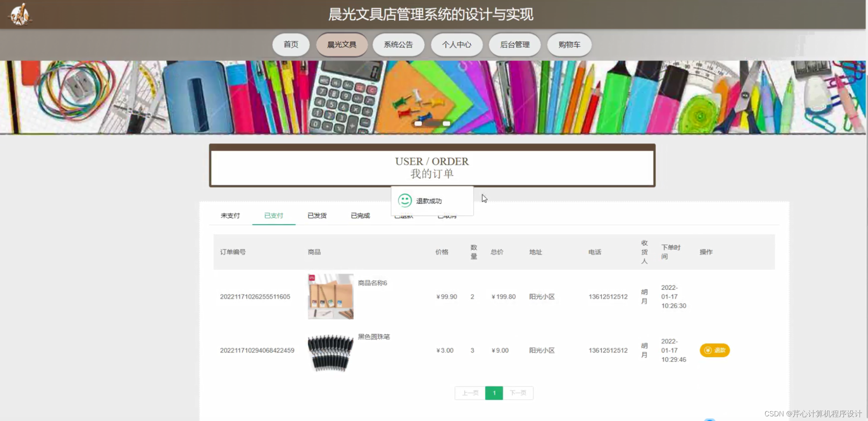The image size is (868, 421).
Task: Click the black ballpoint pens product image
Action: tap(330, 352)
